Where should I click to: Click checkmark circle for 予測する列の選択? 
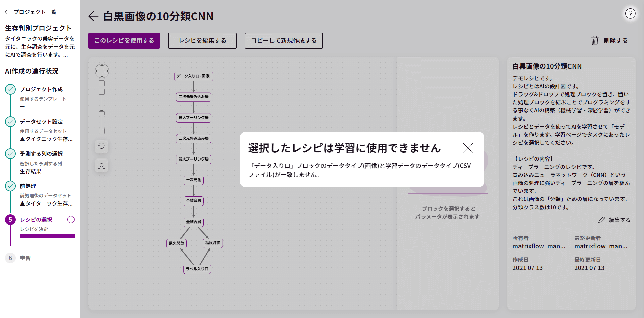tap(10, 154)
